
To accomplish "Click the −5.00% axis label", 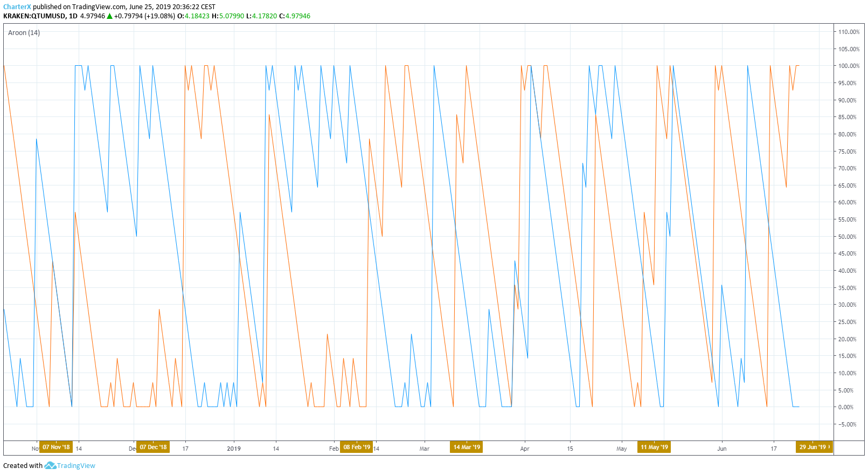I will coord(846,424).
